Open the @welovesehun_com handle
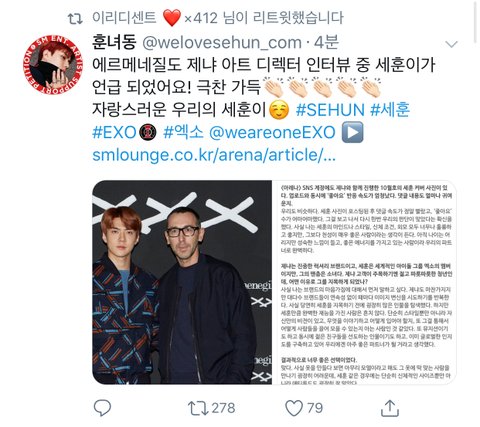Image resolution: width=480 pixels, height=427 pixels. coord(222,43)
